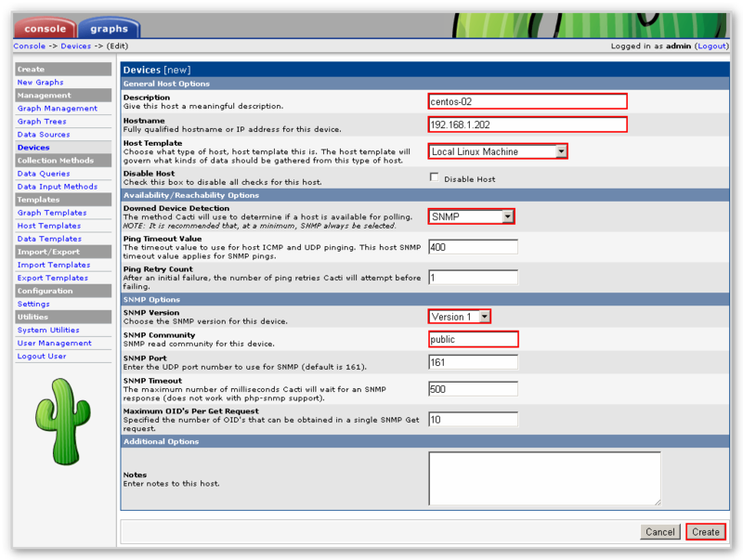The height and width of the screenshot is (560, 743).
Task: Switch to the console tab
Action: tap(45, 28)
